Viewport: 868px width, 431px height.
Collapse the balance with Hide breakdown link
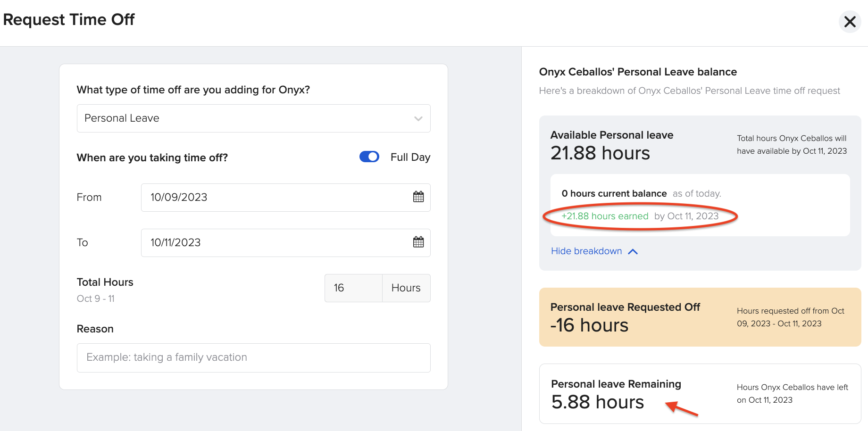click(586, 251)
